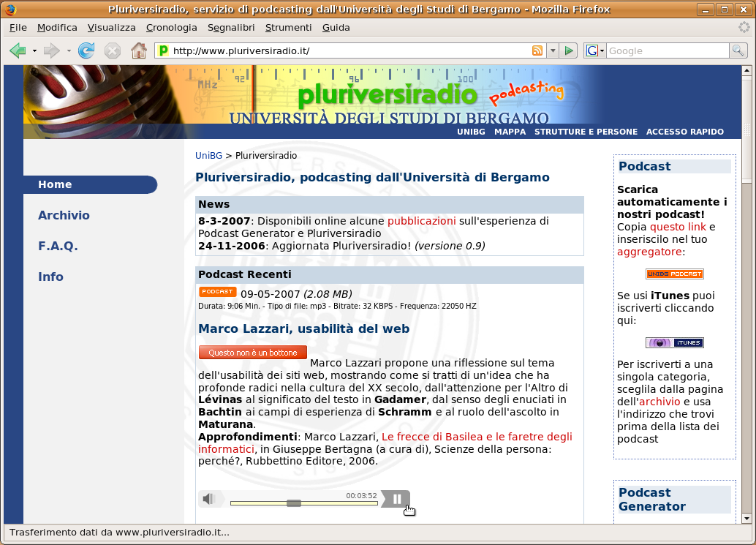Subscribe via the iTunes badge icon
Image resolution: width=756 pixels, height=545 pixels.
(x=674, y=342)
